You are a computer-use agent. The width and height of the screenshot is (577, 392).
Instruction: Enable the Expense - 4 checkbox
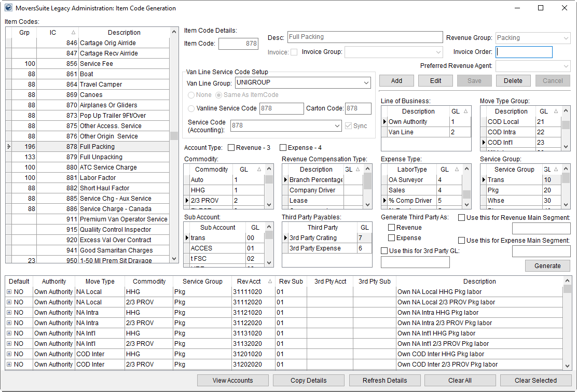tap(283, 147)
